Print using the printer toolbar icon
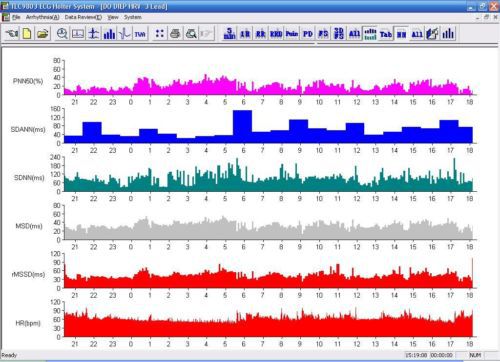 [175, 34]
